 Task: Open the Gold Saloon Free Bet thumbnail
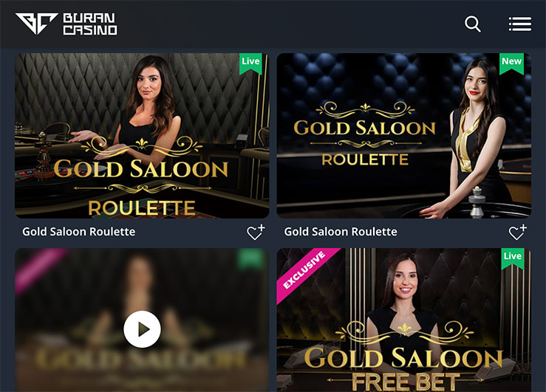[x=404, y=320]
